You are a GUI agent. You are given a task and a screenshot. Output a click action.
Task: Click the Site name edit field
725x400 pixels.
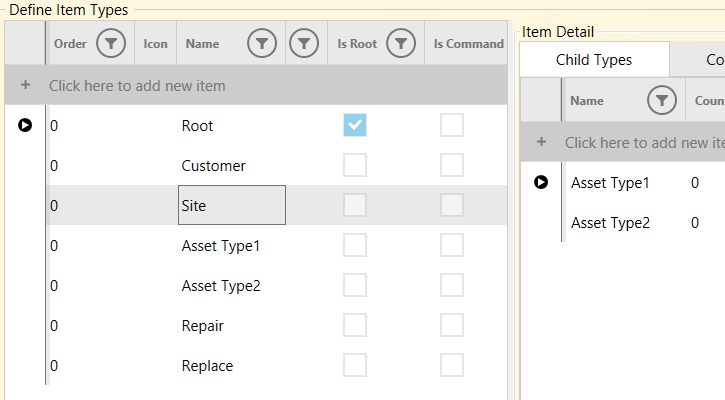[x=231, y=205]
